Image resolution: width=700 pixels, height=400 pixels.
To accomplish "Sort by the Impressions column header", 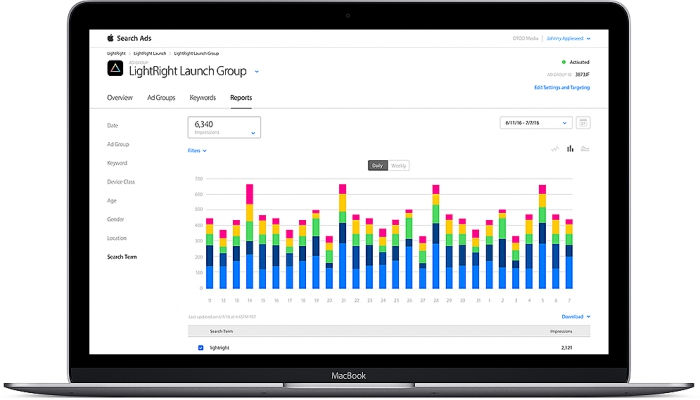I will [x=561, y=331].
